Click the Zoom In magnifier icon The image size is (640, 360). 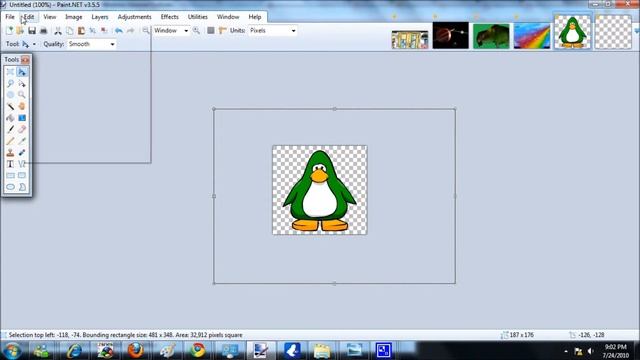[196, 31]
